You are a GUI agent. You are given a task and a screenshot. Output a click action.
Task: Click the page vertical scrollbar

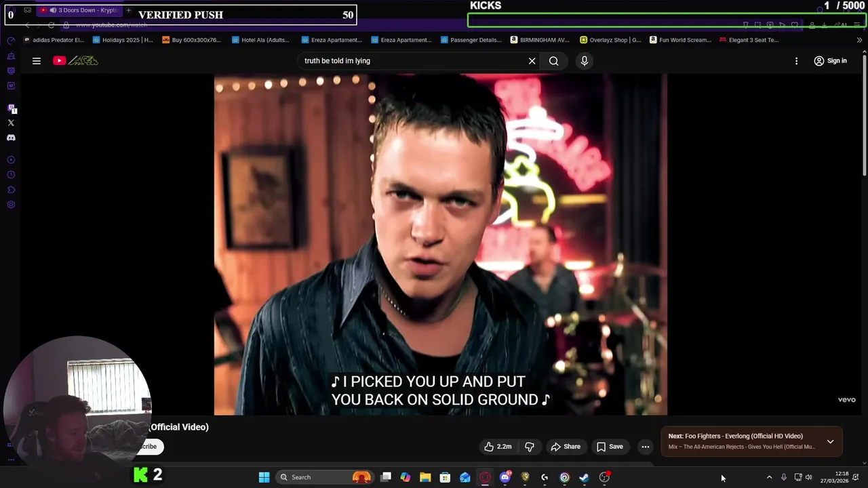pos(864,115)
